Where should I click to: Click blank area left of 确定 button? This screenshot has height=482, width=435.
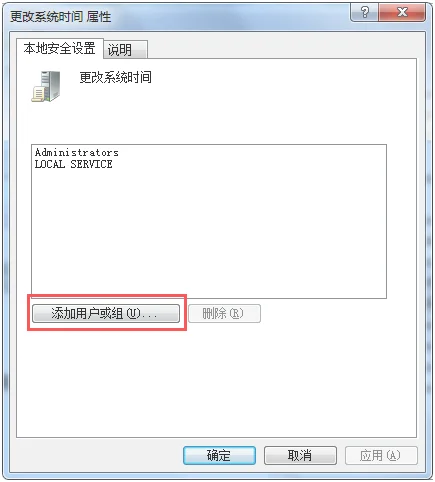coord(98,455)
